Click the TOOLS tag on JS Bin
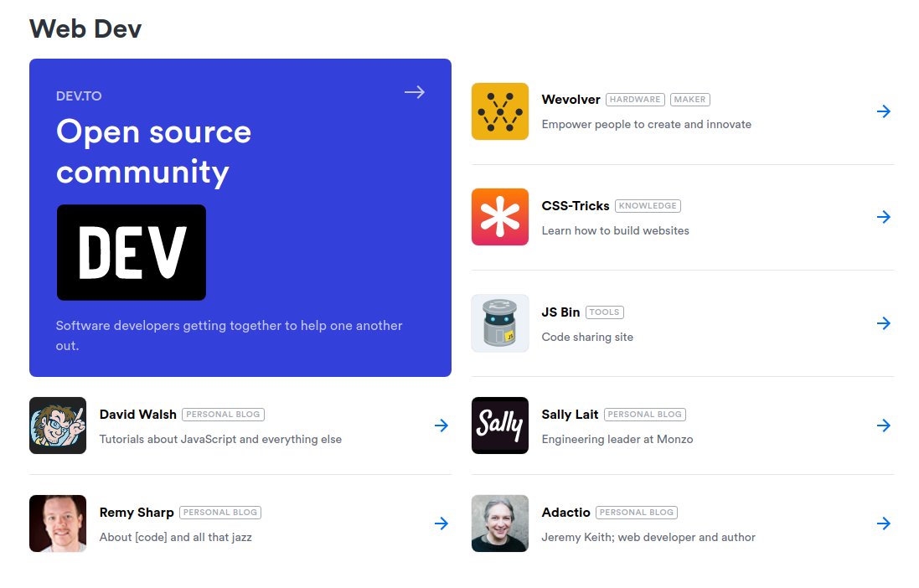 tap(604, 312)
